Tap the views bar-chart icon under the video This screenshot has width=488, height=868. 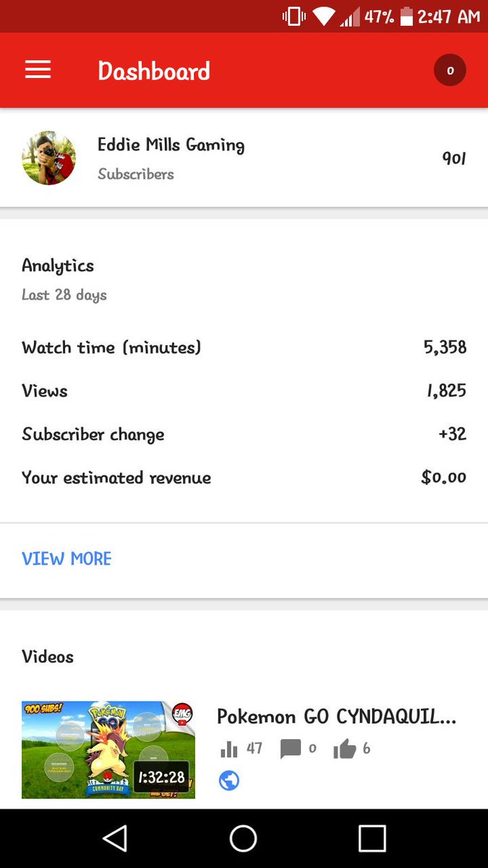point(228,749)
